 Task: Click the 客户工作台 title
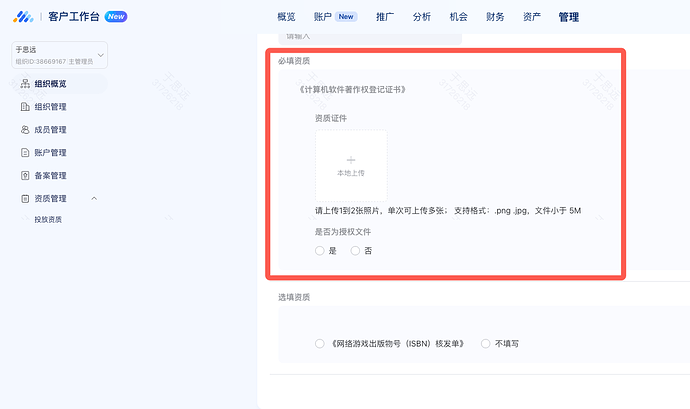(74, 17)
